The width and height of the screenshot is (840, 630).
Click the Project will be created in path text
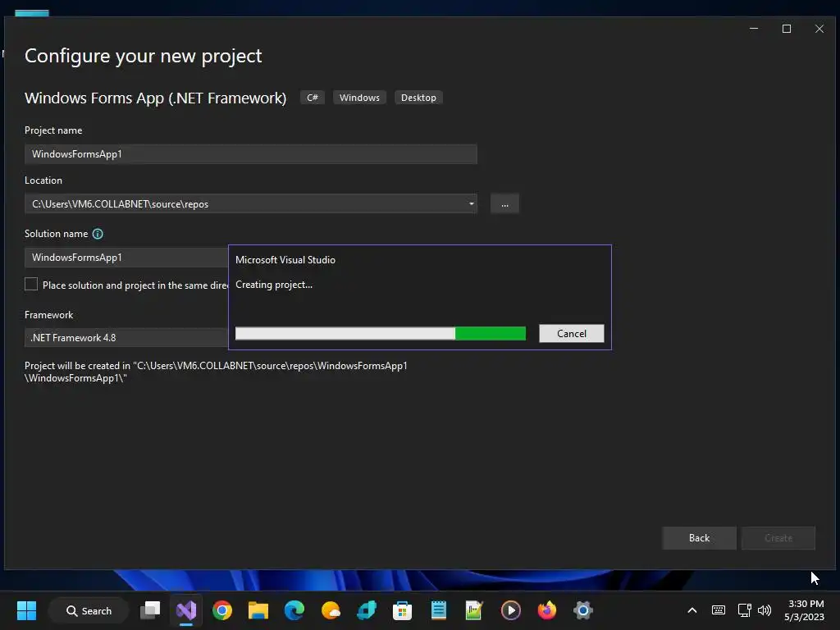pyautogui.click(x=216, y=372)
